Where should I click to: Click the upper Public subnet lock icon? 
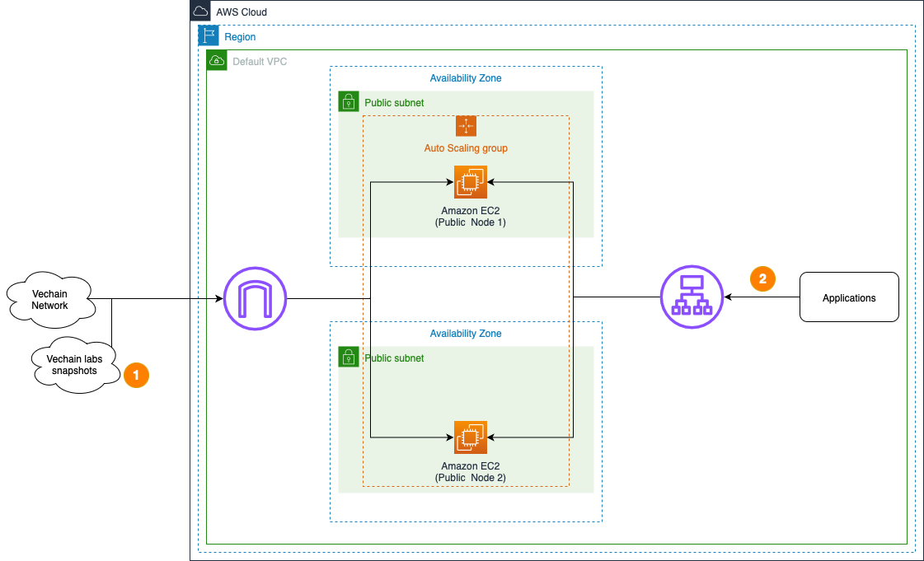(x=349, y=102)
